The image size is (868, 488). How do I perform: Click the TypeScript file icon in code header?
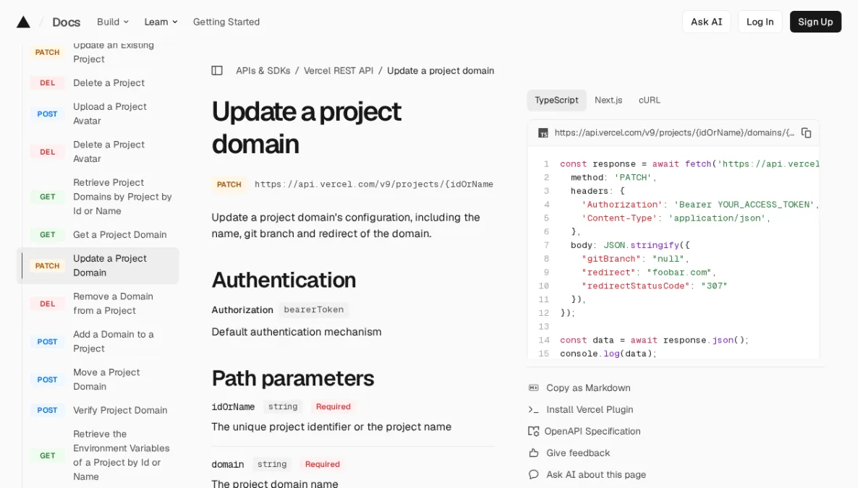(x=543, y=133)
